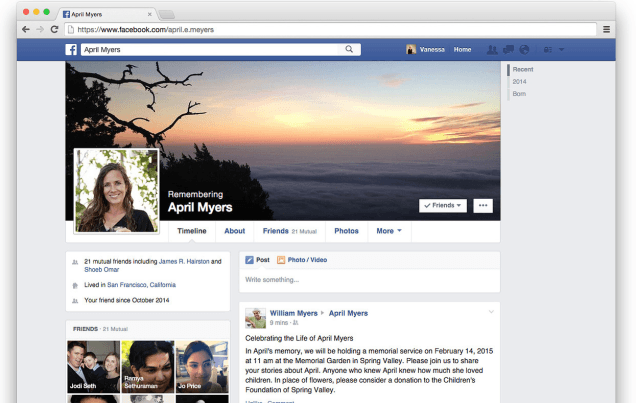Open the three-dots profile actions button
This screenshot has height=403, width=636.
(483, 206)
